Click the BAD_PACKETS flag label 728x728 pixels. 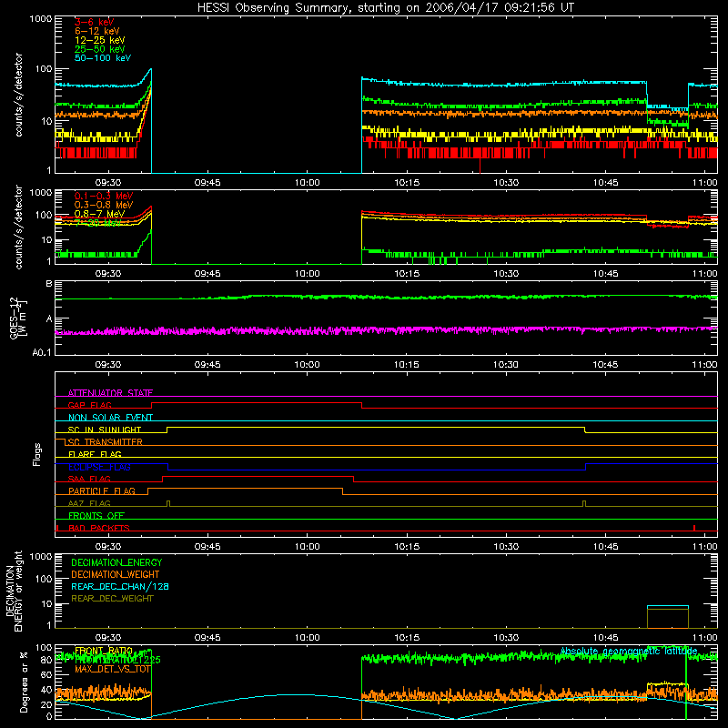[99, 529]
